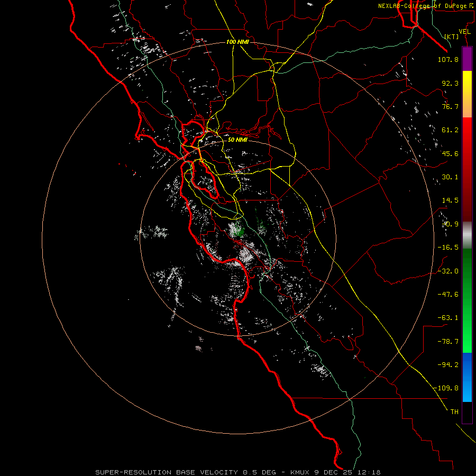Click the 30.1 velocity scale value
The height and width of the screenshot is (476, 476).
[450, 177]
